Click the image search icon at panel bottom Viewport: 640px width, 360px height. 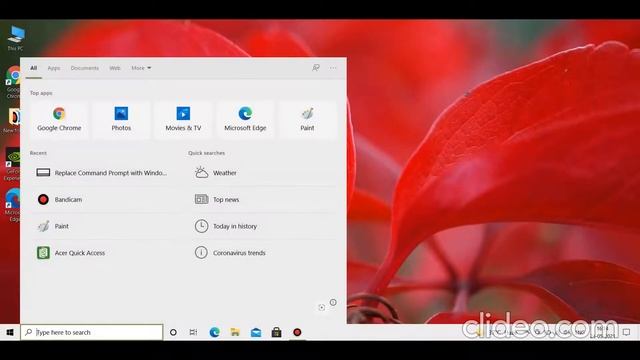[x=322, y=307]
